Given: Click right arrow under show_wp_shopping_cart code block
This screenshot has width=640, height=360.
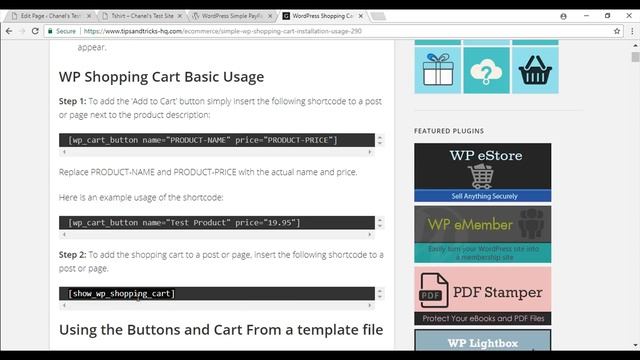Looking at the screenshot, I should (x=370, y=305).
